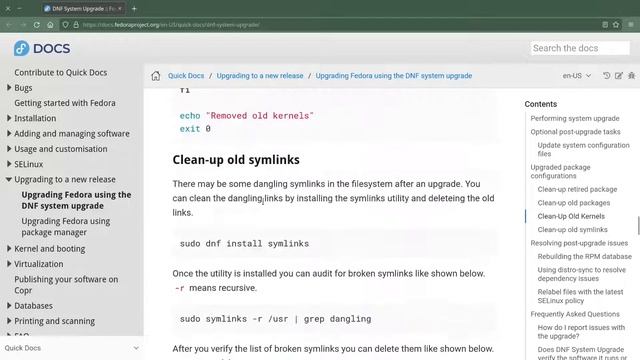Expand Kernel and booting section
Image resolution: width=640 pixels, height=360 pixels.
pyautogui.click(x=9, y=248)
